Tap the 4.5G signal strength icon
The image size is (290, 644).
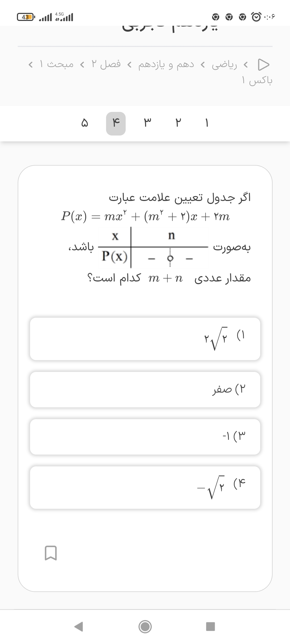(64, 17)
